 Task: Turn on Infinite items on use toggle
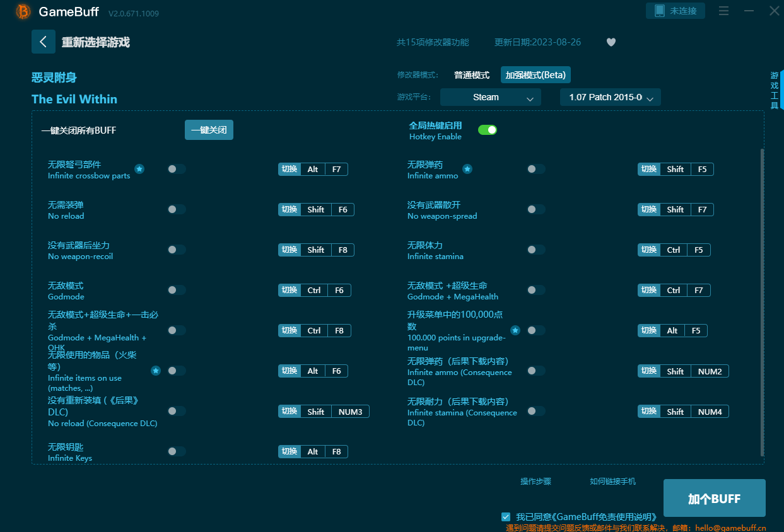coord(177,371)
